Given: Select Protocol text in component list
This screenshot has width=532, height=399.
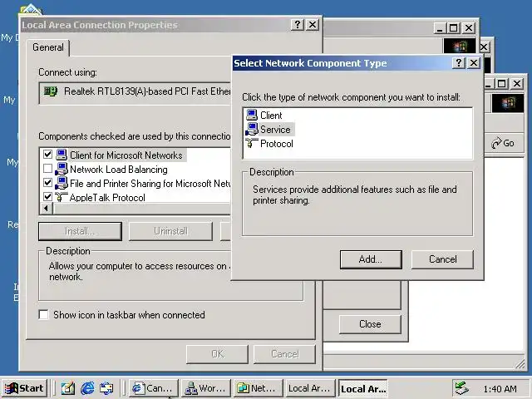Looking at the screenshot, I should pyautogui.click(x=277, y=144).
